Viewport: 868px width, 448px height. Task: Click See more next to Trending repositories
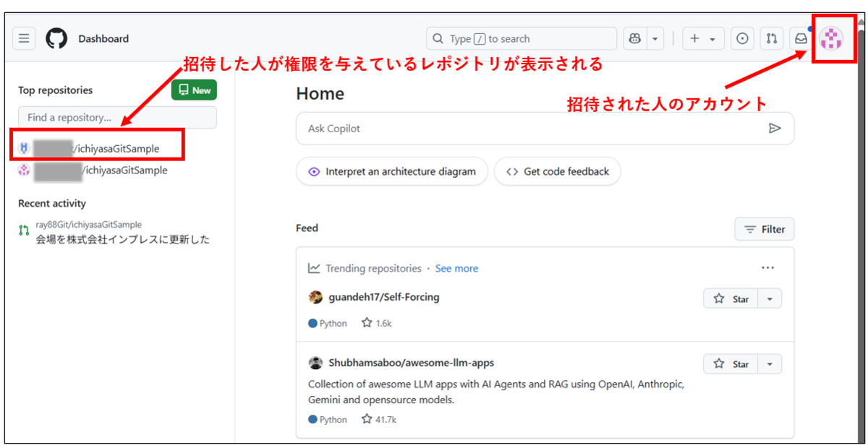[x=456, y=268]
